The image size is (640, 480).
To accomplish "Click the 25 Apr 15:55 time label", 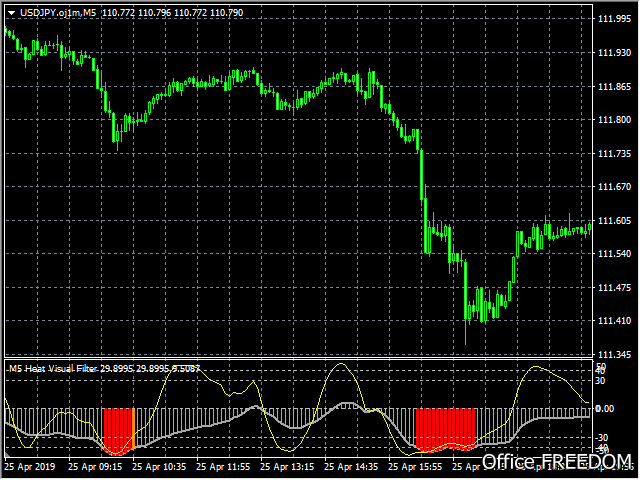I will click(x=415, y=467).
